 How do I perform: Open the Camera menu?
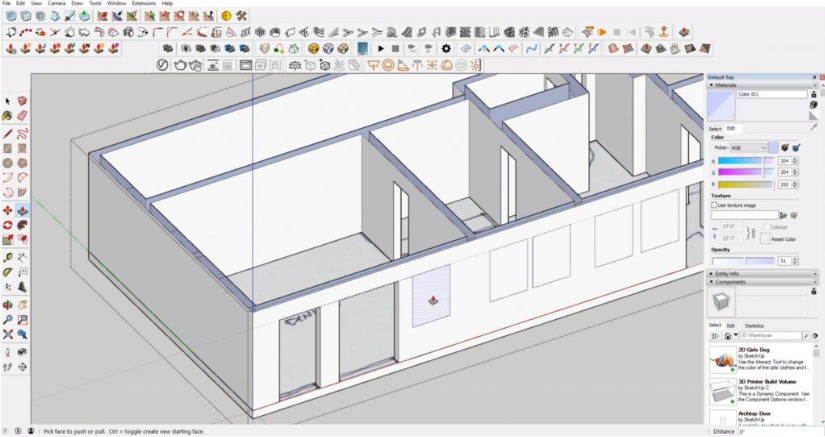(56, 3)
